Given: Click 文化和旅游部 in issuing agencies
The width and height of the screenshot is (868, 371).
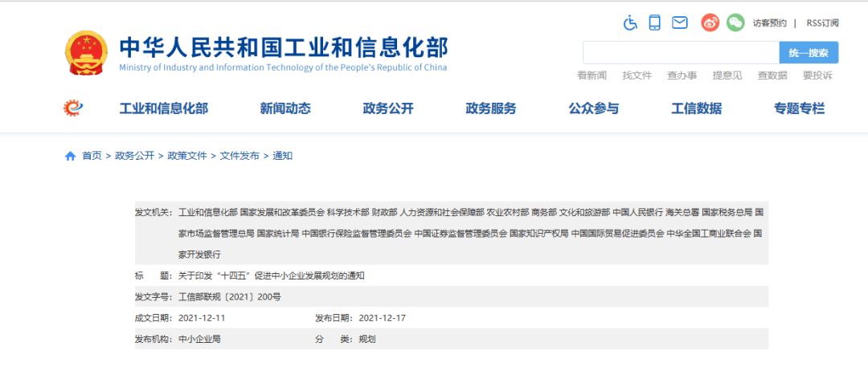Looking at the screenshot, I should pyautogui.click(x=584, y=212).
